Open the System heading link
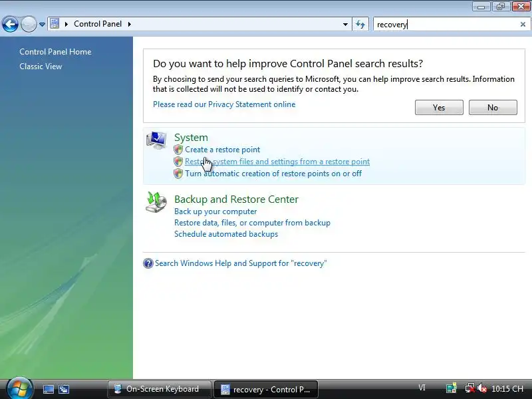 coord(191,138)
